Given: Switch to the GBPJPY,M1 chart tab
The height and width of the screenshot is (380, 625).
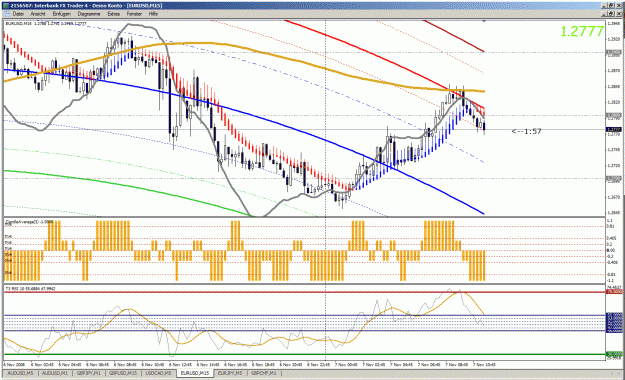Looking at the screenshot, I should (88, 373).
